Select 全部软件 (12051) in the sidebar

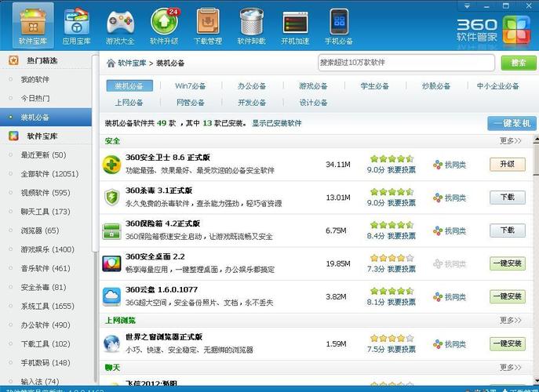point(49,174)
